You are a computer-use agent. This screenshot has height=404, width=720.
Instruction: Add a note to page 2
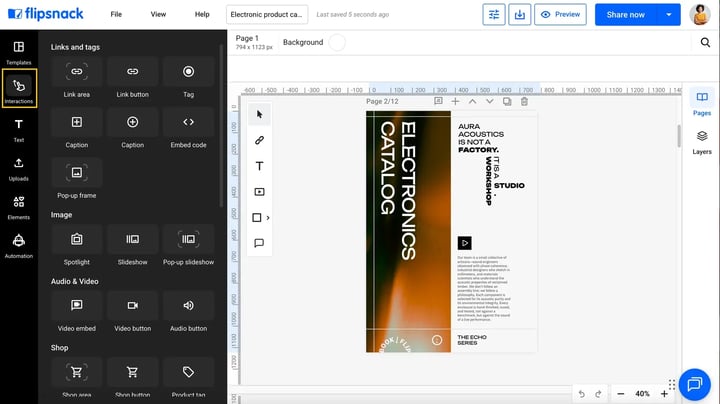click(x=438, y=101)
